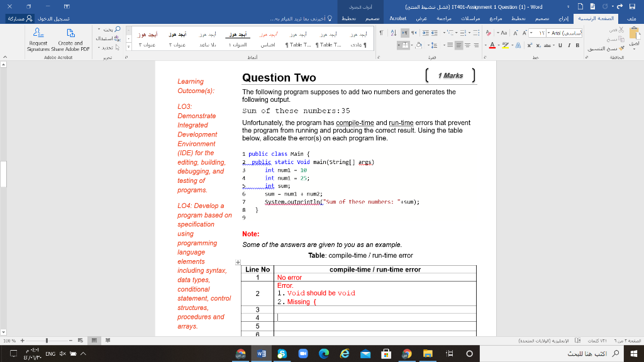Click the Format Painter (نسخ التنسيق) icon
The height and width of the screenshot is (362, 644).
tap(621, 48)
